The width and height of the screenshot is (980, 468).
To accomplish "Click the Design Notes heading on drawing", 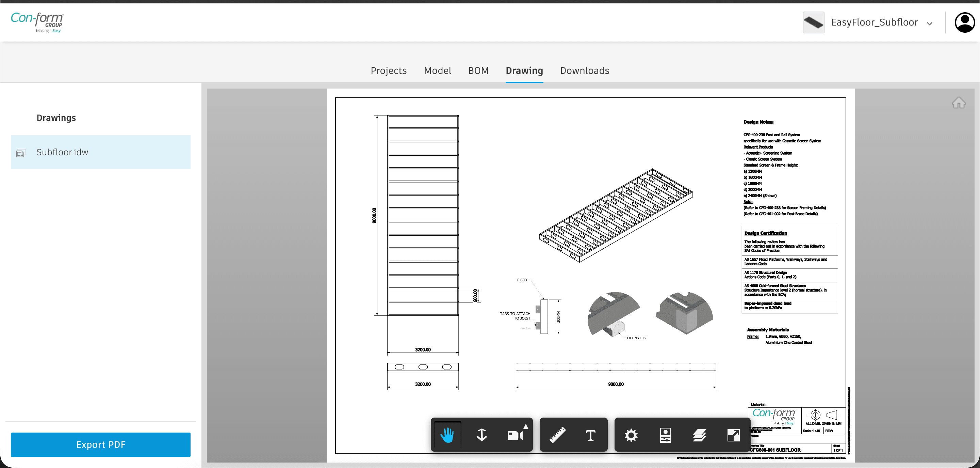I will pyautogui.click(x=758, y=122).
